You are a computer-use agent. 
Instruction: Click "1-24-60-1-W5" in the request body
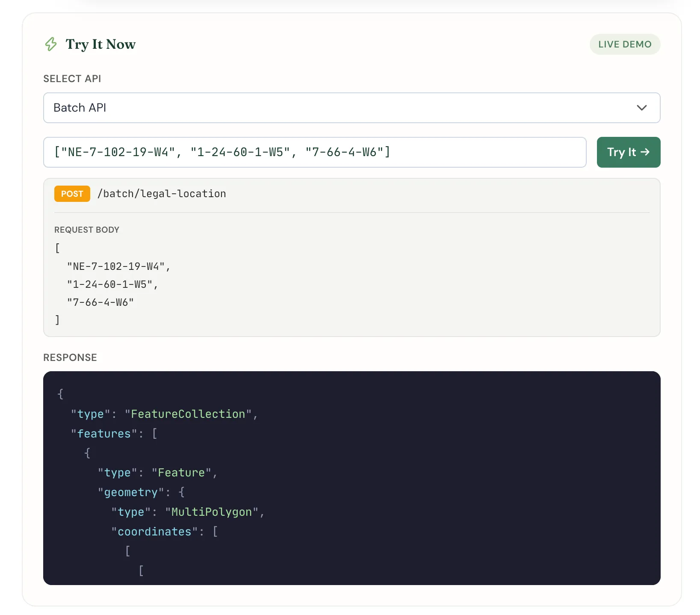[x=110, y=284]
